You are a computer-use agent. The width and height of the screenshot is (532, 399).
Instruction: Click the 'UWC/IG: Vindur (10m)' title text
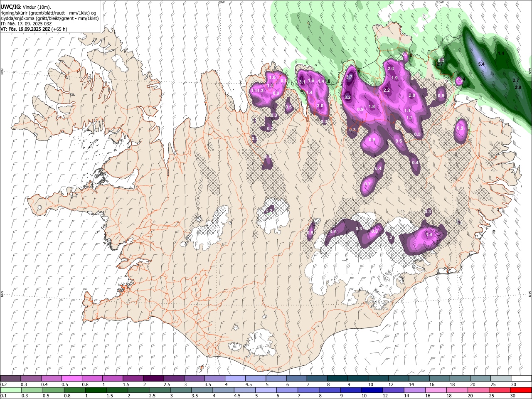(25, 7)
